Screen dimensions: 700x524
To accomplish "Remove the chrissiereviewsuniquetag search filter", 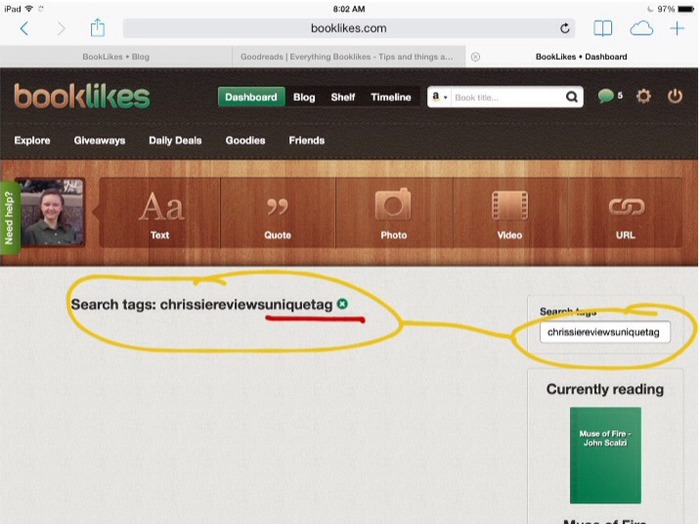I will (342, 303).
